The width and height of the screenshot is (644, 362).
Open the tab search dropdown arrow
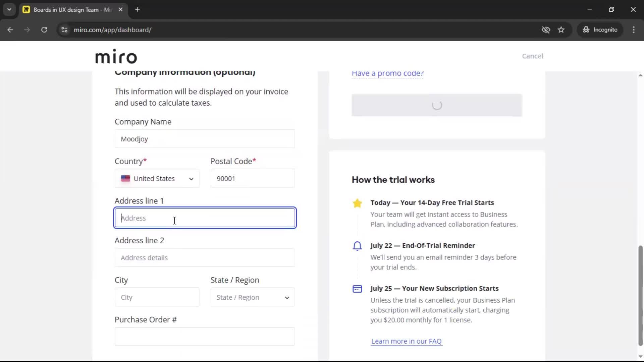click(9, 10)
